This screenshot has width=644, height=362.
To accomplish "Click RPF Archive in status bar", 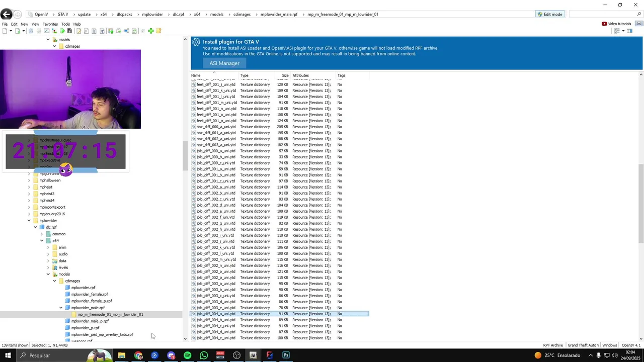I will pyautogui.click(x=553, y=345).
